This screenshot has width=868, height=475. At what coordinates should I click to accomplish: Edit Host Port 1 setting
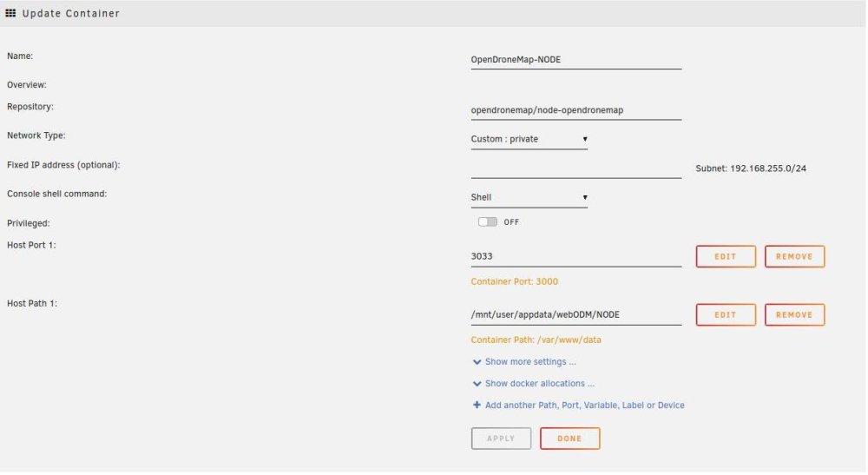pyautogui.click(x=725, y=257)
